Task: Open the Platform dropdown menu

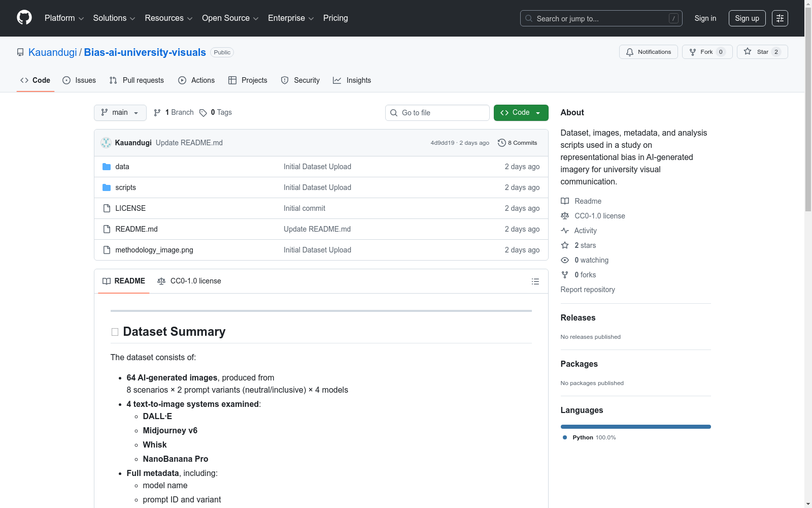Action: pos(64,18)
